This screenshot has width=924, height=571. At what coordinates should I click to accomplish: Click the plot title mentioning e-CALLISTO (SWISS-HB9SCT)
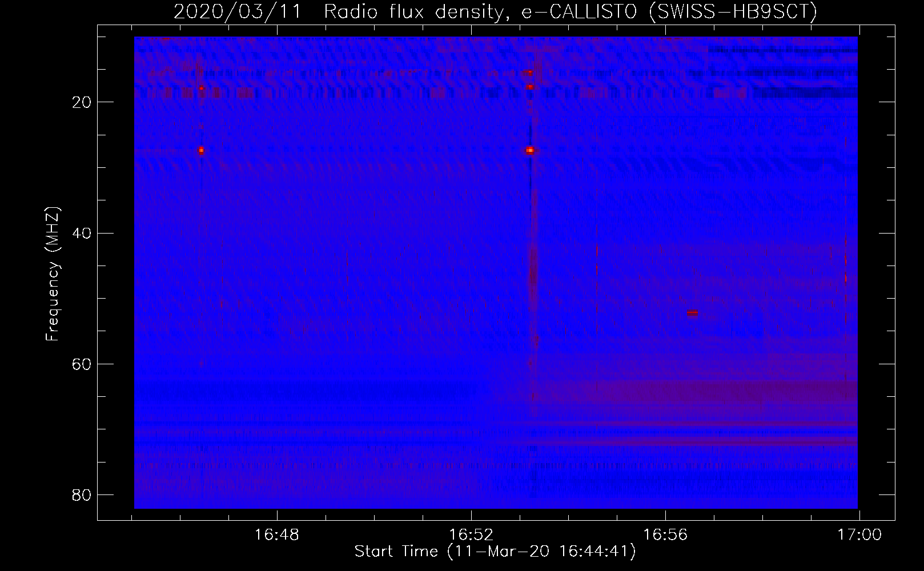tap(495, 11)
